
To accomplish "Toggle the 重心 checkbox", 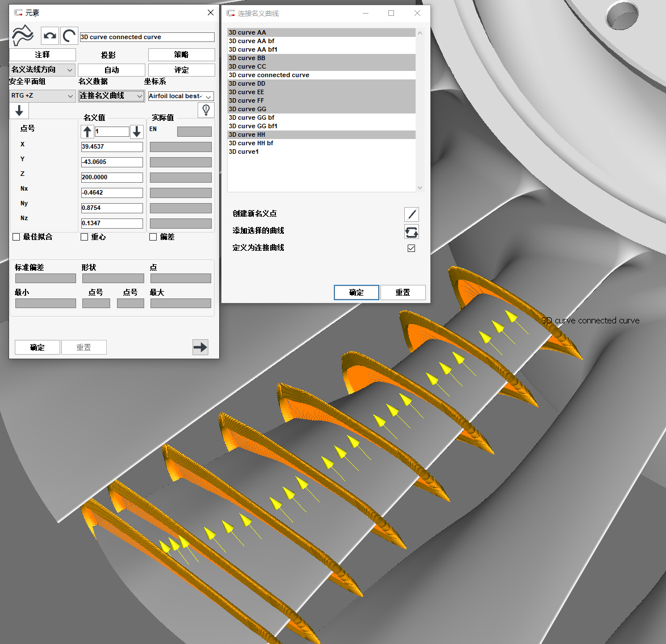I will pos(85,237).
